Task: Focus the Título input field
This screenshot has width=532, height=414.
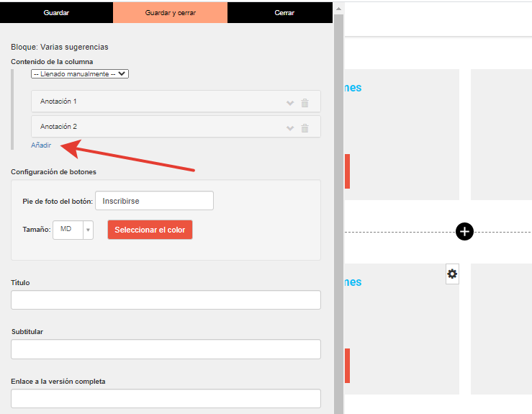Action: pyautogui.click(x=166, y=300)
